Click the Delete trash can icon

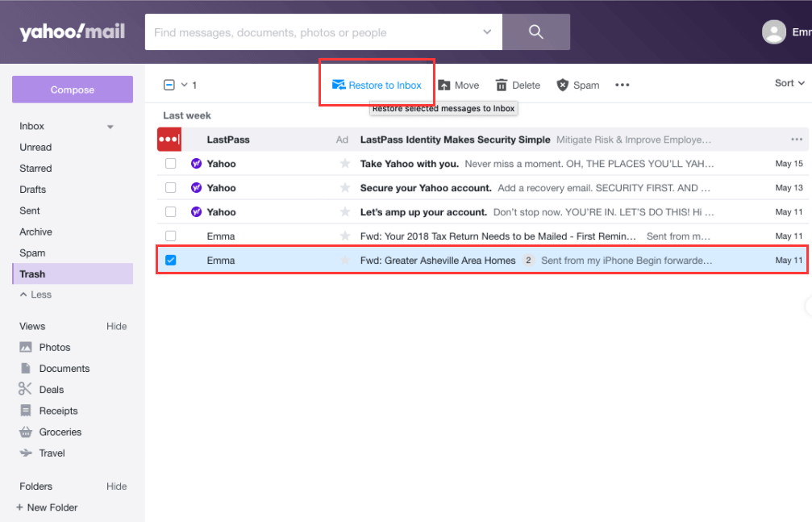coord(502,85)
